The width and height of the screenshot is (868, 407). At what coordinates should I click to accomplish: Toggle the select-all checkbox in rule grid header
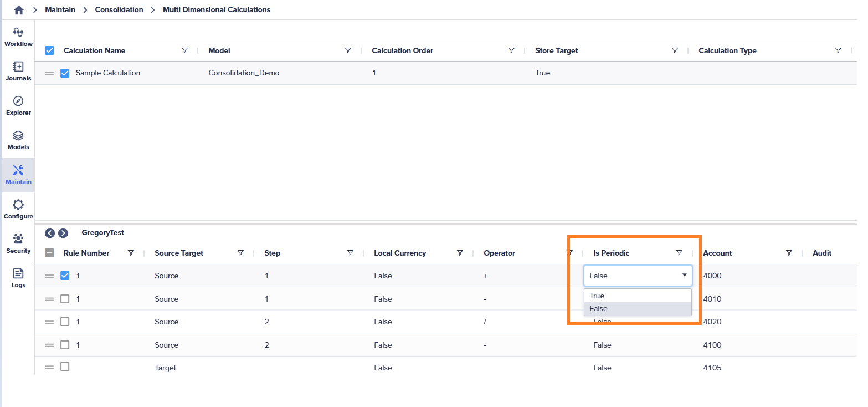point(49,253)
